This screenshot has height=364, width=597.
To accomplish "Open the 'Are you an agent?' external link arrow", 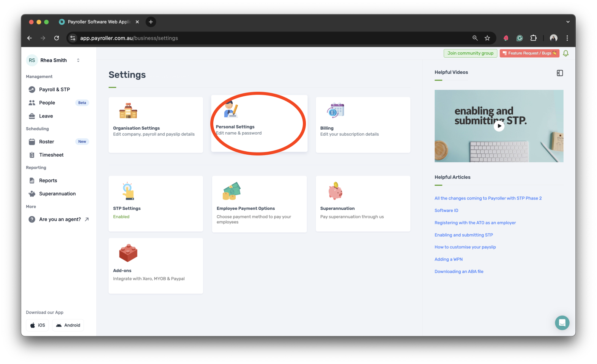I will click(x=87, y=219).
